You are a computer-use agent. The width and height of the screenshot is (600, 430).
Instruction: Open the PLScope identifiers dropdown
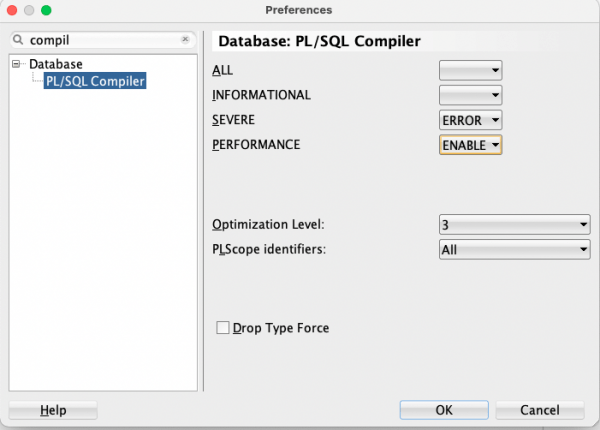[514, 249]
